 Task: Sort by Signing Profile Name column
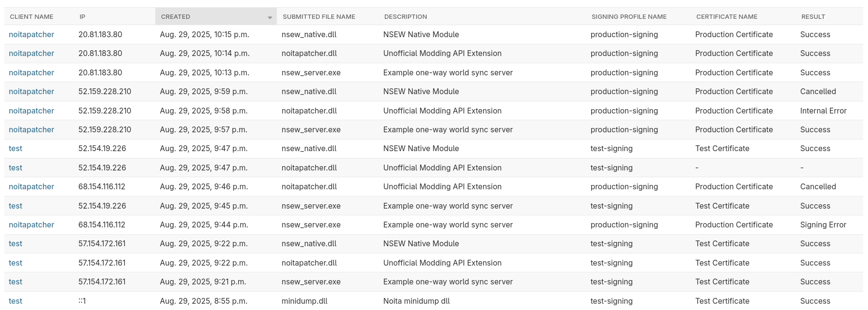tap(629, 16)
